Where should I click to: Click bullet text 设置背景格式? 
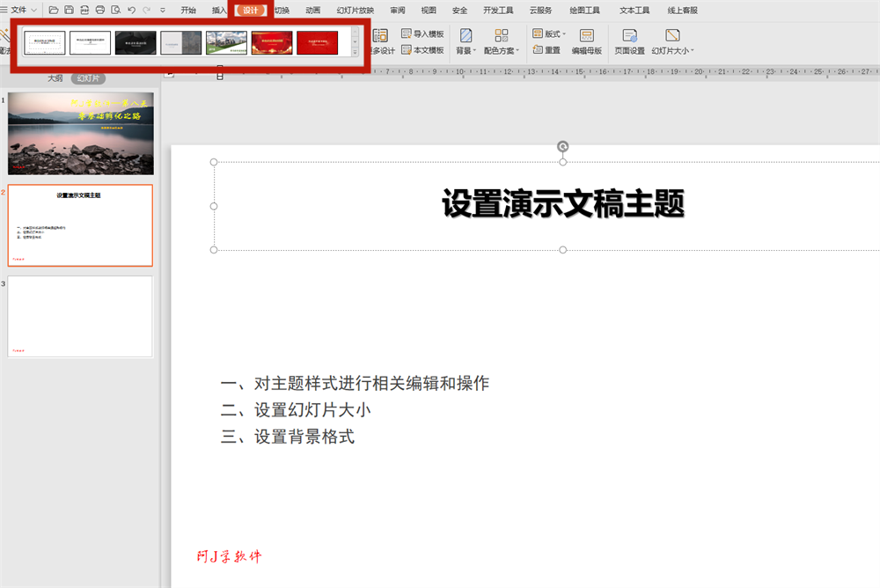(304, 437)
